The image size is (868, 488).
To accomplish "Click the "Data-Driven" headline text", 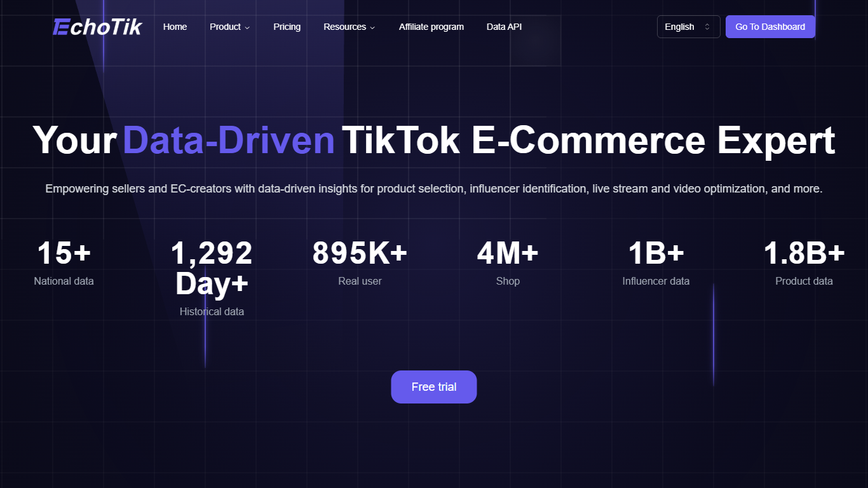I will coord(229,140).
